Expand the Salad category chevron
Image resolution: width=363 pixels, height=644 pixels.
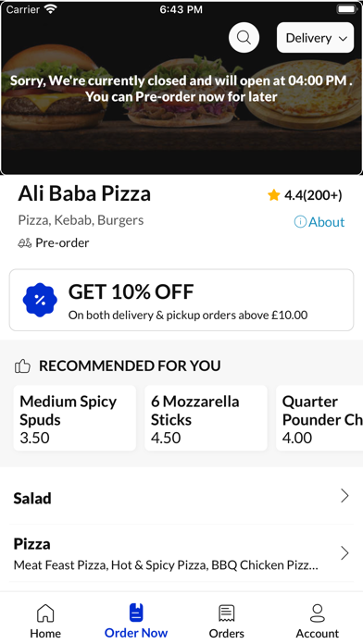(x=344, y=496)
